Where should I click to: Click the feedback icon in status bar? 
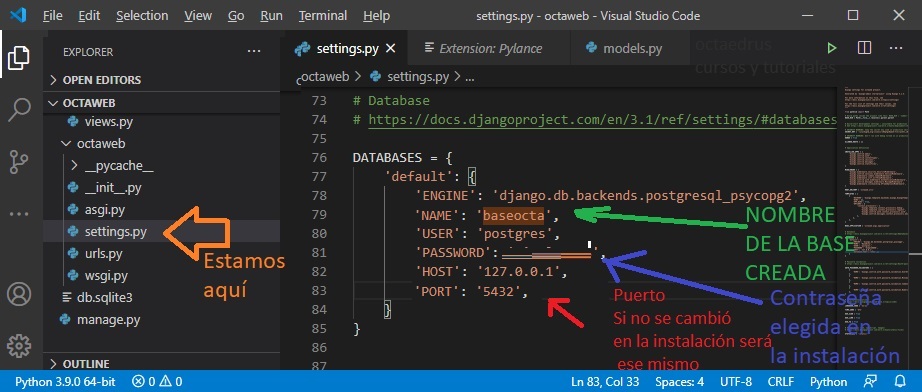pyautogui.click(x=870, y=381)
